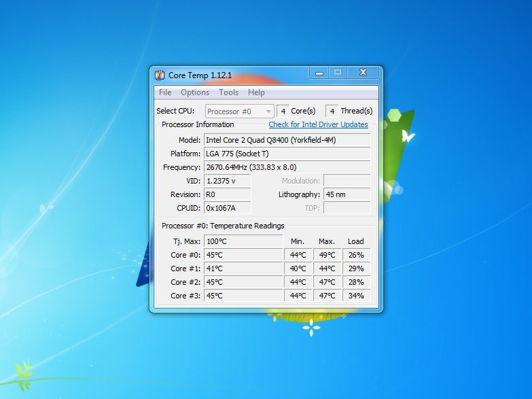Click the Frequency value field
This screenshot has width=532, height=399.
click(x=287, y=167)
